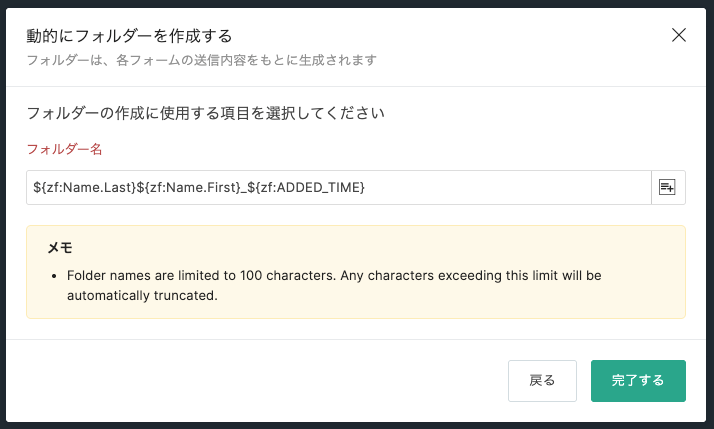Select the red フォルダー名 field label
Viewport: 714px width, 429px height.
click(64, 149)
